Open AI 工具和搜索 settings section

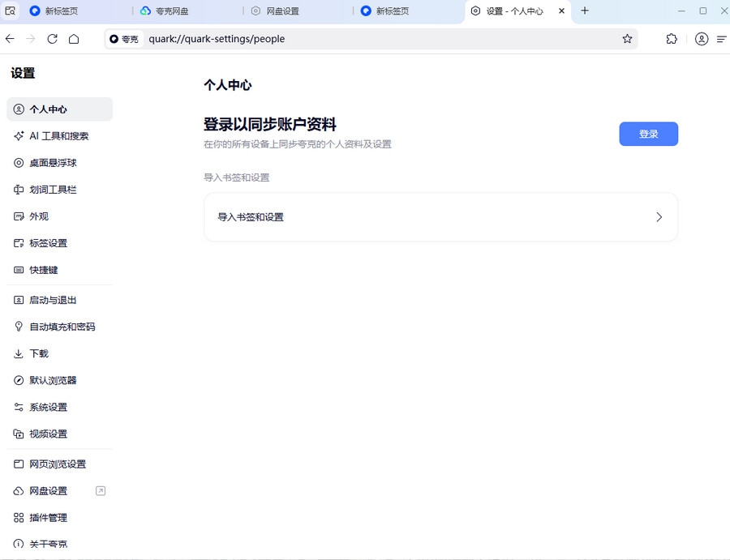[x=58, y=136]
